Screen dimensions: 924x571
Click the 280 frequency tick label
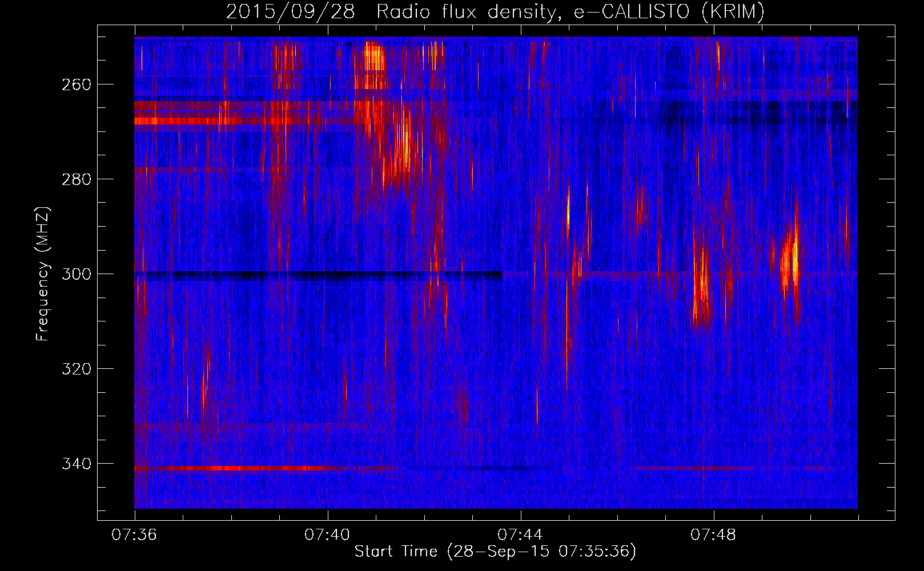pyautogui.click(x=76, y=179)
